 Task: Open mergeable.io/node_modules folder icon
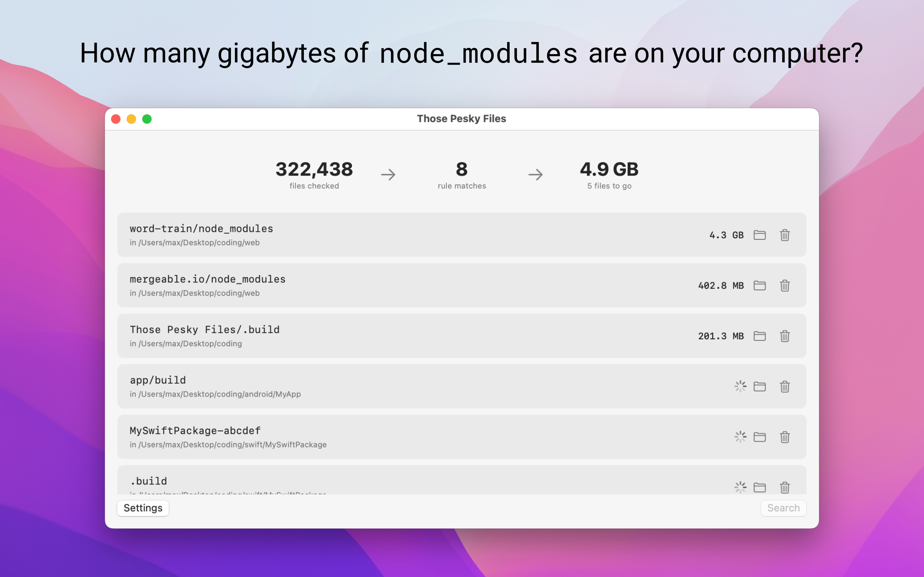pos(759,286)
